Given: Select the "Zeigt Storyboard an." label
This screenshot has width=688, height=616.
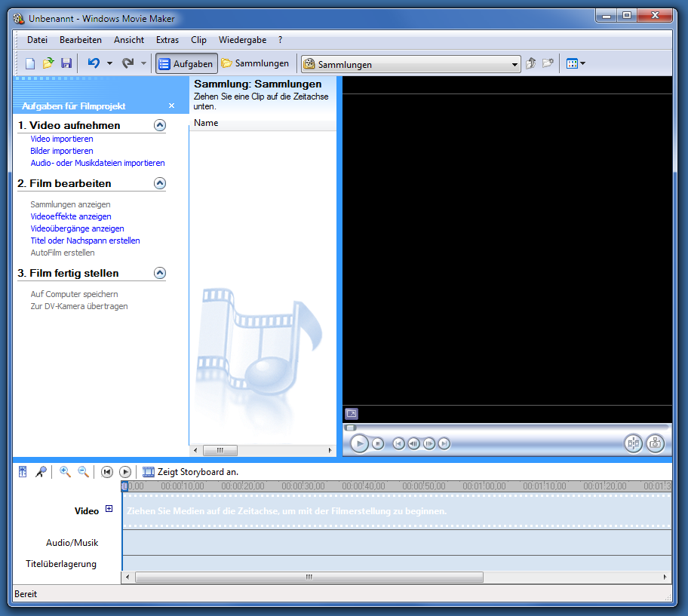Looking at the screenshot, I should click(198, 472).
